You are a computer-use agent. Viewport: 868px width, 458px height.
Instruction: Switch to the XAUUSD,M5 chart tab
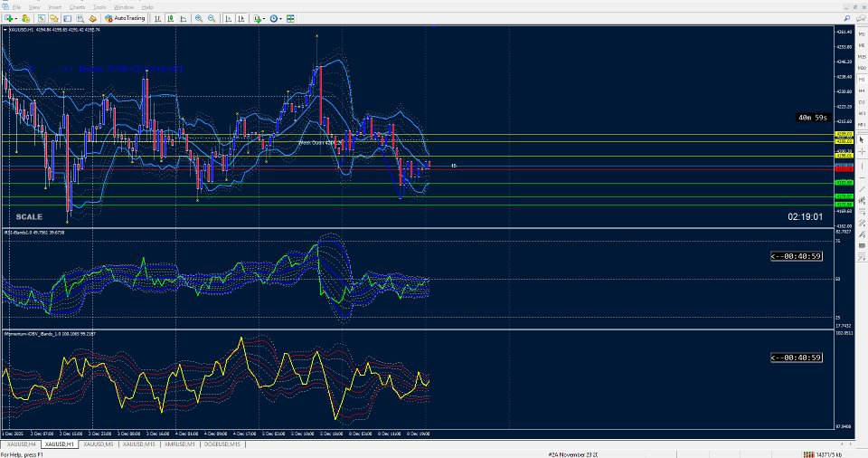click(98, 444)
